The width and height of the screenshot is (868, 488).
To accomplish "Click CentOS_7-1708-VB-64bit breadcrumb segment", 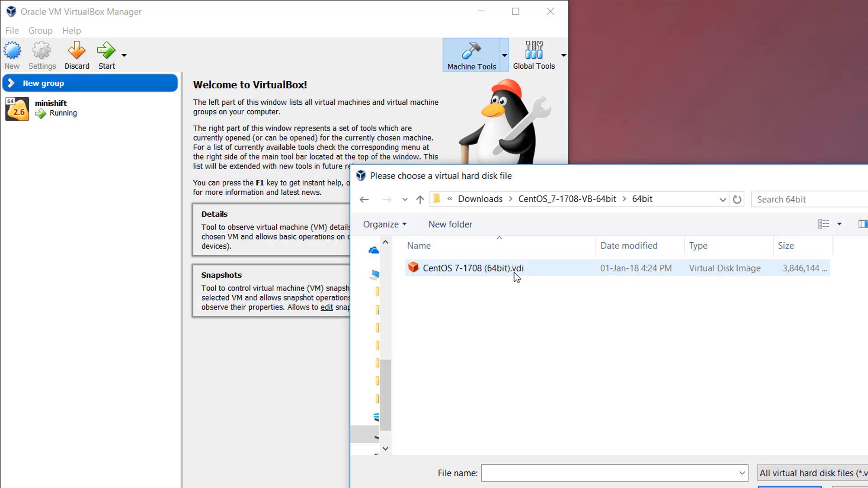I will 567,199.
